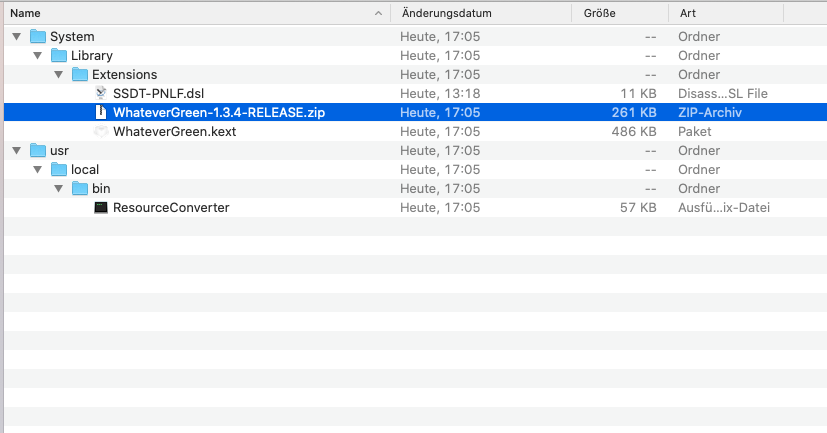Image resolution: width=827 pixels, height=433 pixels.
Task: Click the ResourceConverter executable icon
Action: coord(100,208)
